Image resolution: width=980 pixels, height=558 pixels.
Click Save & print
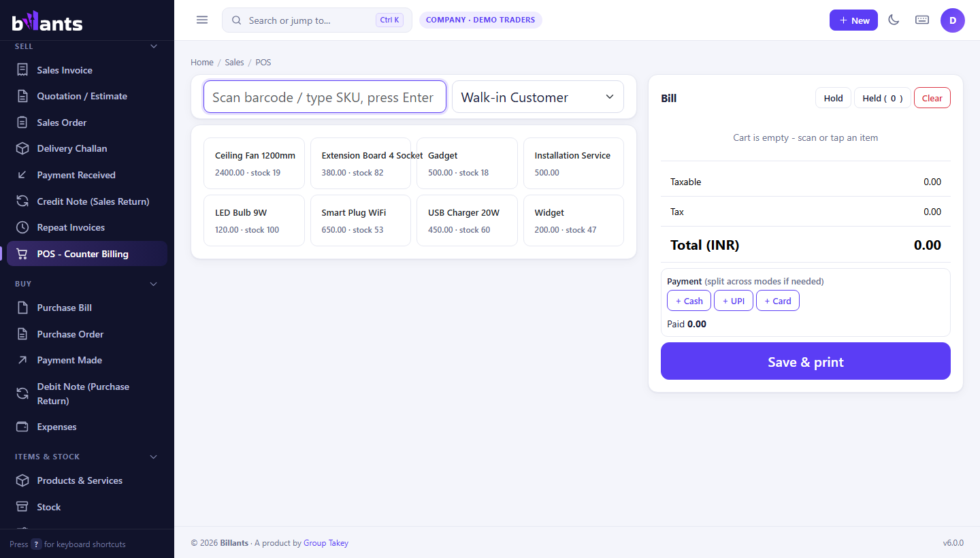[x=806, y=361]
